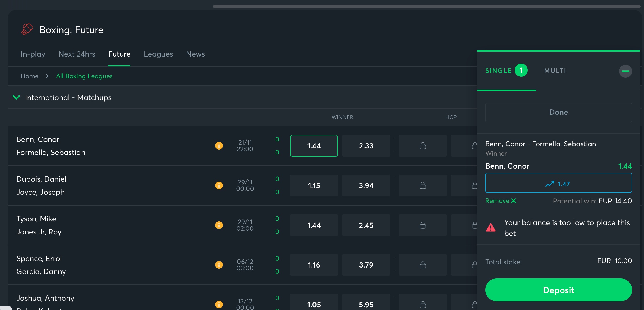Viewport: 644px width, 310px height.
Task: Open info icon for Spence vs Garcia
Action: pos(219,265)
